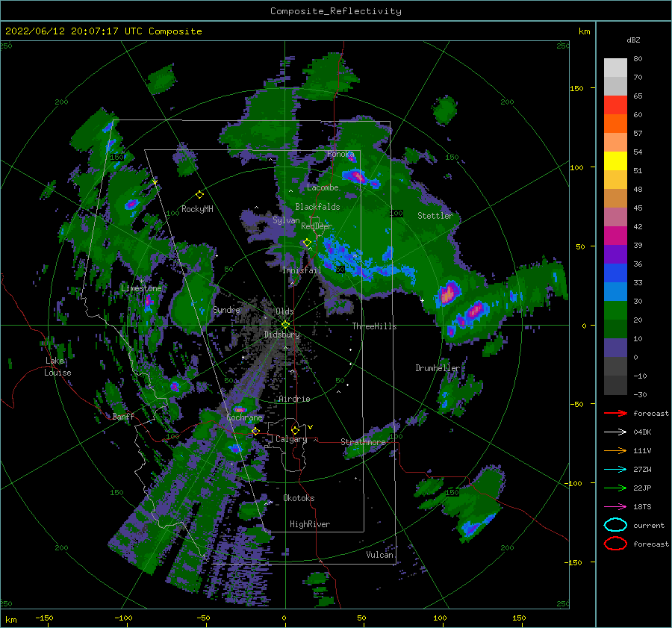The height and width of the screenshot is (628, 672).
Task: Click the cyan current ellipse icon
Action: (615, 525)
